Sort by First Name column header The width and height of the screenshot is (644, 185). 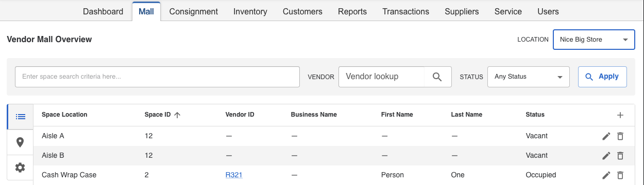397,115
